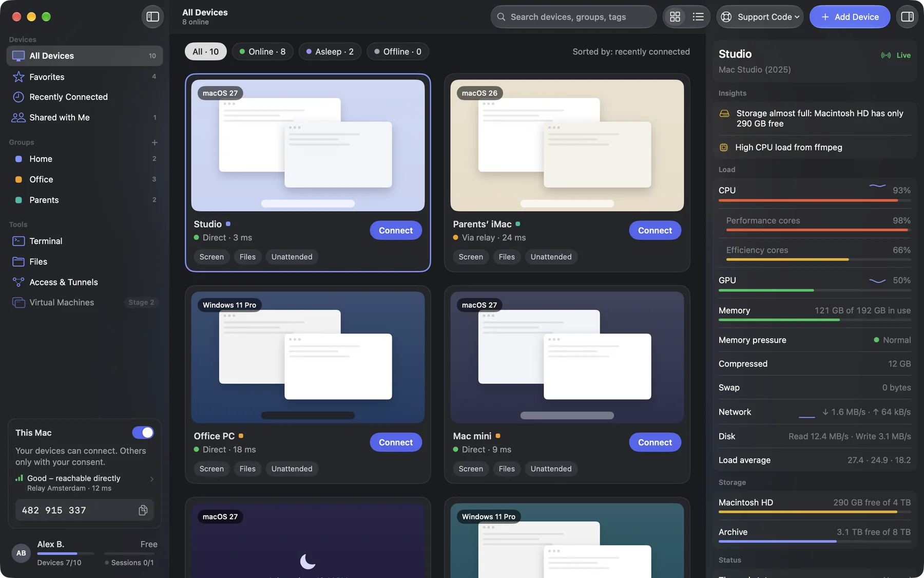Image resolution: width=924 pixels, height=578 pixels.
Task: Filter by Online · 8
Action: [x=262, y=51]
